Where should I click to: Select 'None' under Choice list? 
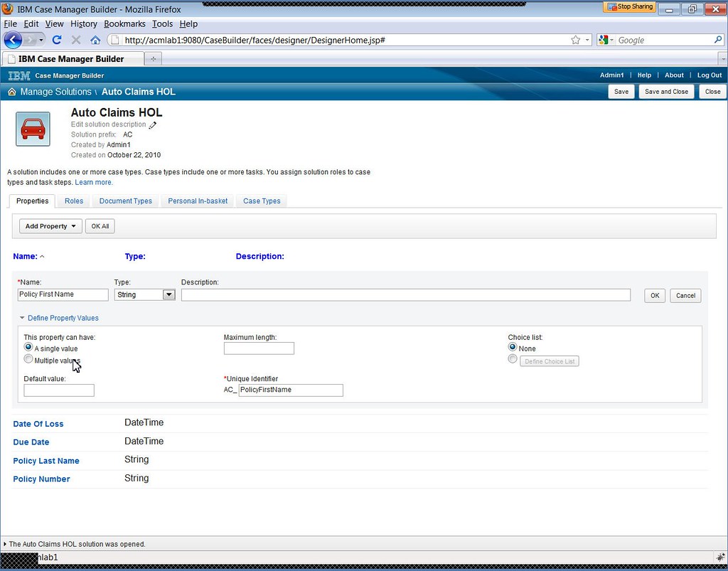click(513, 347)
